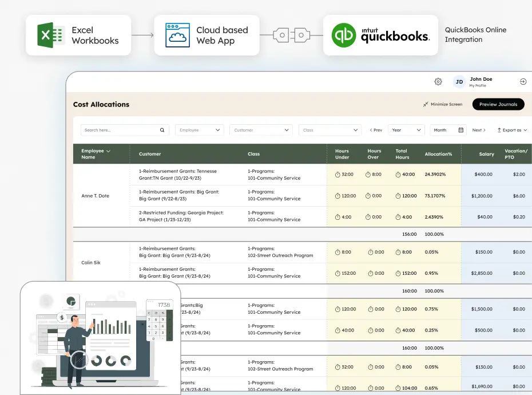Open the settings gear icon

point(438,82)
